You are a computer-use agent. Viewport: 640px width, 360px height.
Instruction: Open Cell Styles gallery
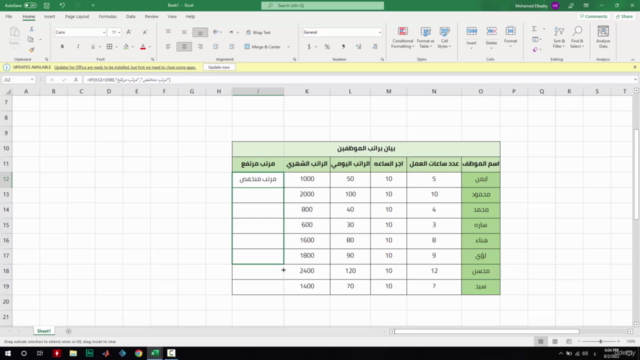point(444,38)
